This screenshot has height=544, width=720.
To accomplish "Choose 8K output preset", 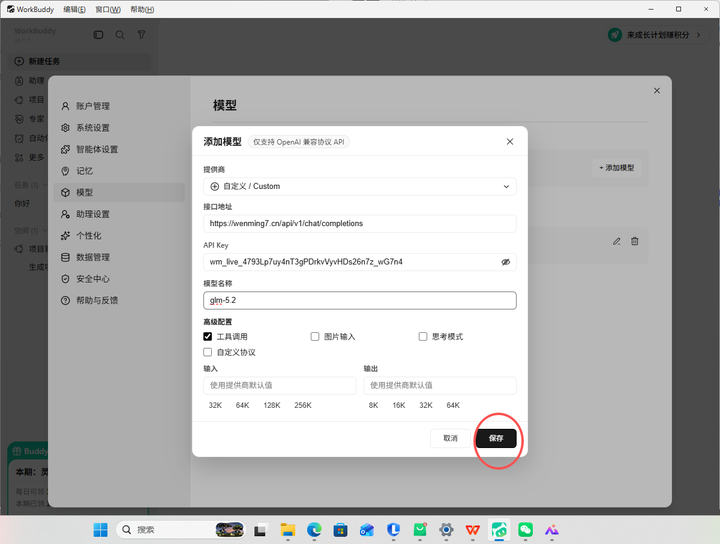I will point(373,405).
